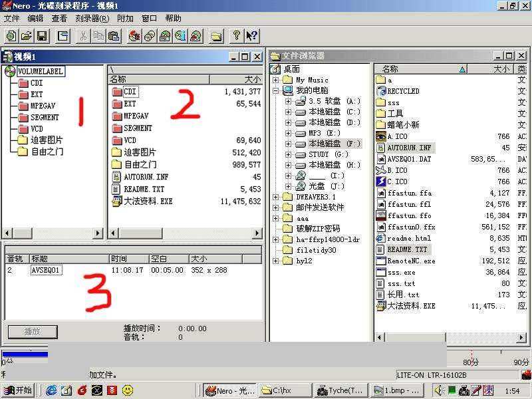This screenshot has width=532, height=399.
Task: Collapse the 我的电脑 tree node
Action: pyautogui.click(x=276, y=90)
